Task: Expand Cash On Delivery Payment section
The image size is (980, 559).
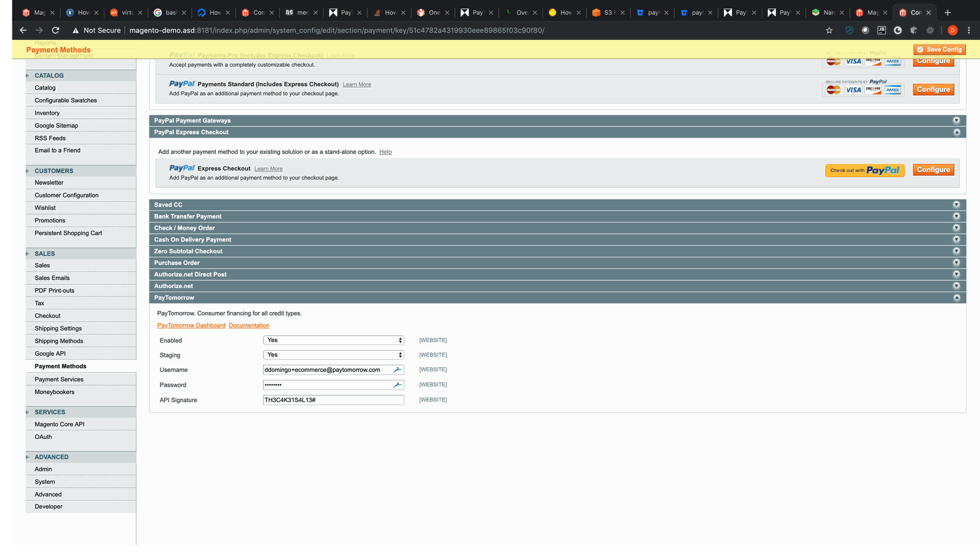Action: [557, 240]
